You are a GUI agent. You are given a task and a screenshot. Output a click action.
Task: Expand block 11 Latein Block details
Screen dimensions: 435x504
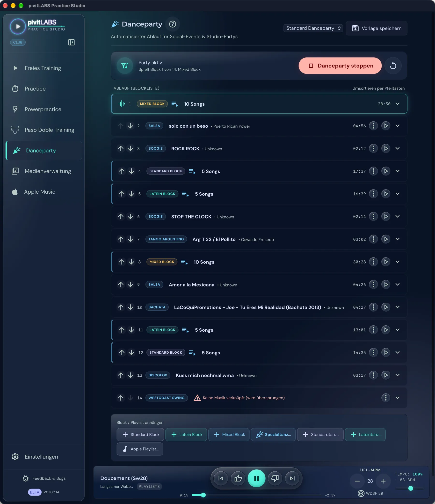tap(397, 330)
